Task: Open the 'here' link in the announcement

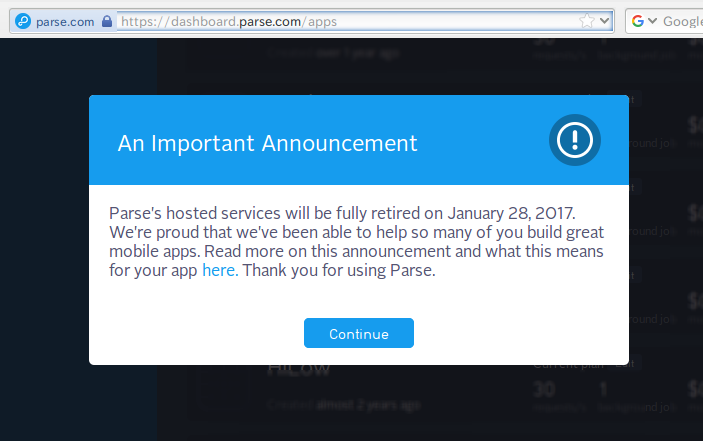Action: point(219,270)
